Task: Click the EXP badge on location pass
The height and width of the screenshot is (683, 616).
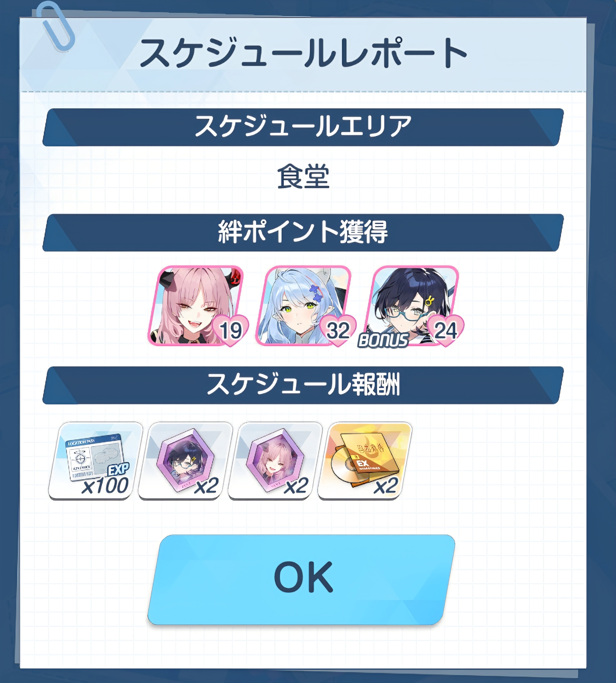Action: tap(118, 469)
